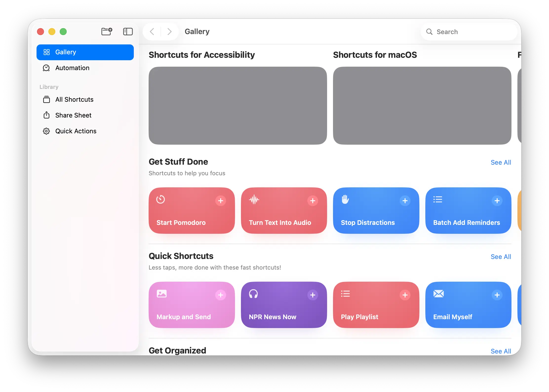Click the photo icon on Markup and Send
549x392 pixels.
tap(162, 294)
